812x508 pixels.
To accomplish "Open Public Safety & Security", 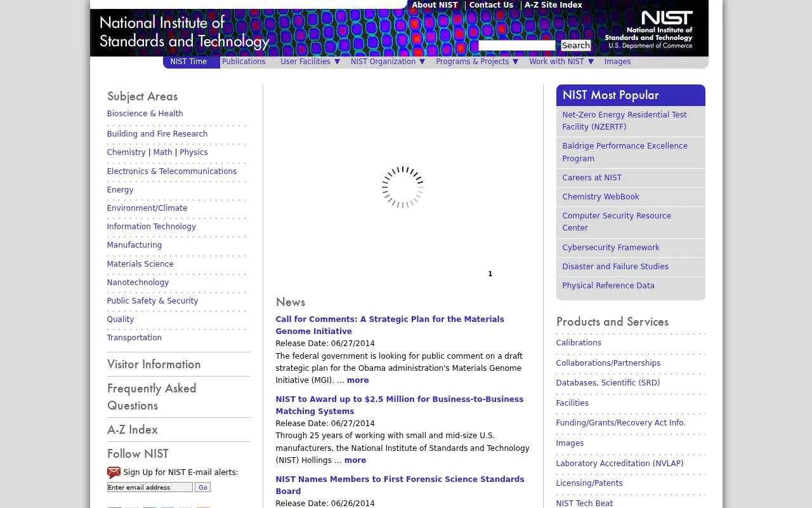I will (x=152, y=301).
